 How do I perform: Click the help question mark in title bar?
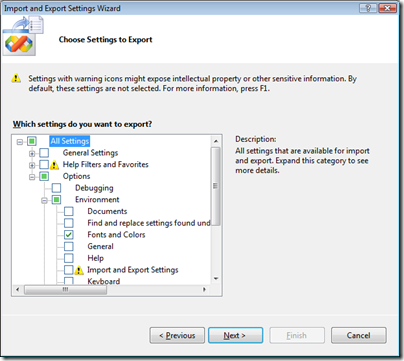pos(368,8)
